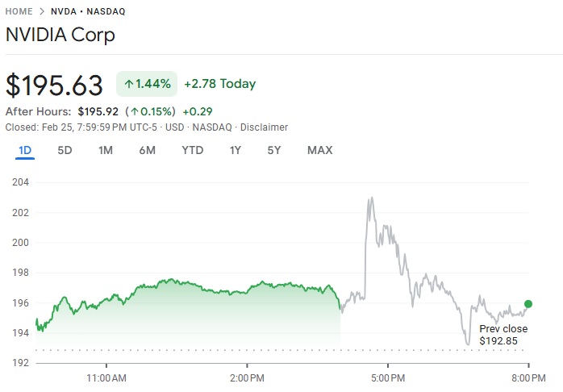
Task: Click the 2:00 PM time axis label
Action: click(247, 377)
